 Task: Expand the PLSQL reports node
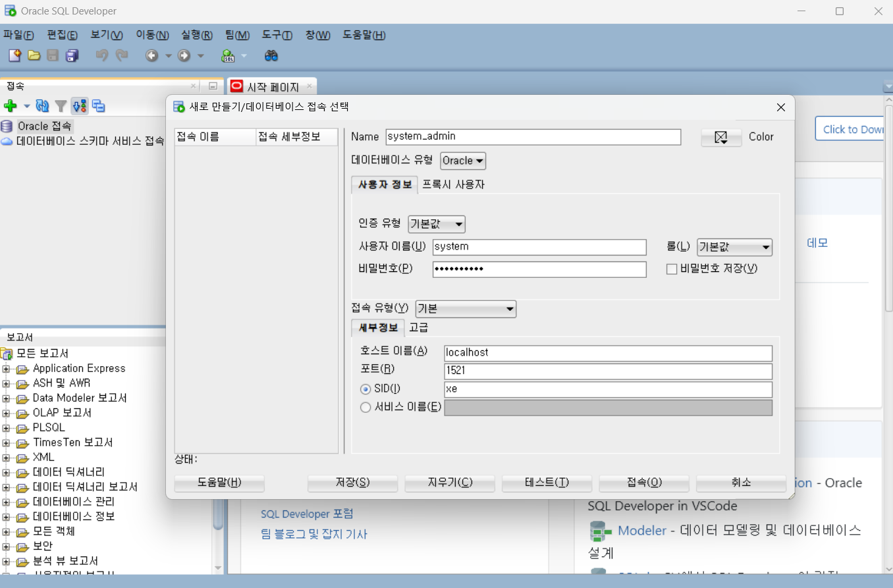(6, 428)
